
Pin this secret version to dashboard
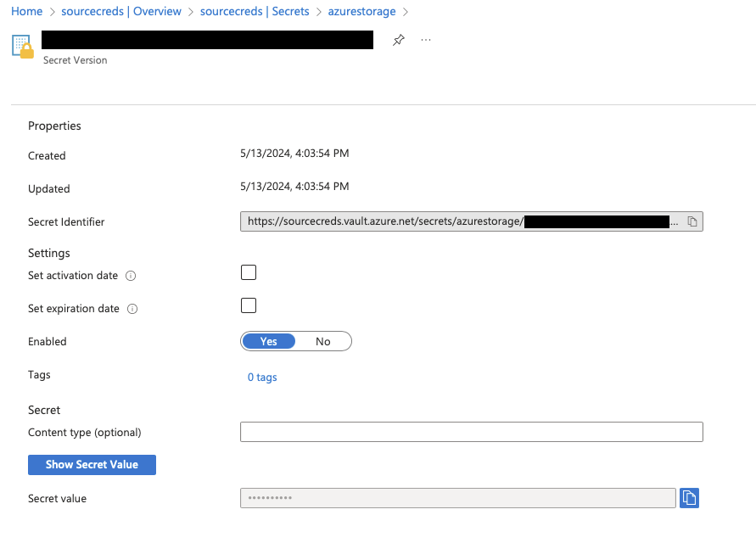click(x=399, y=40)
